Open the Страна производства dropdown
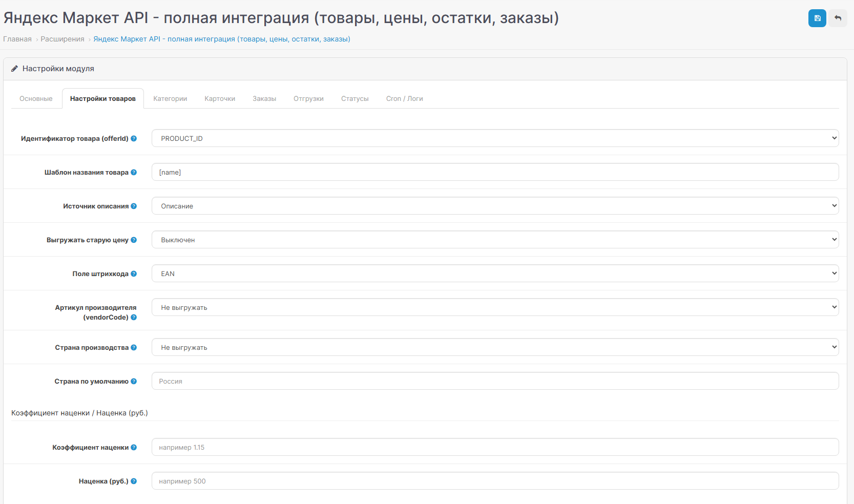 coord(495,347)
